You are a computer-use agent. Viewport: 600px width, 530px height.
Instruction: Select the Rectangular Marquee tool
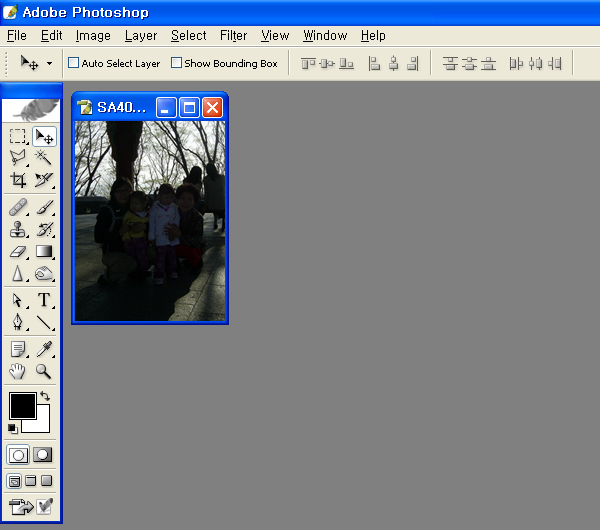point(18,136)
